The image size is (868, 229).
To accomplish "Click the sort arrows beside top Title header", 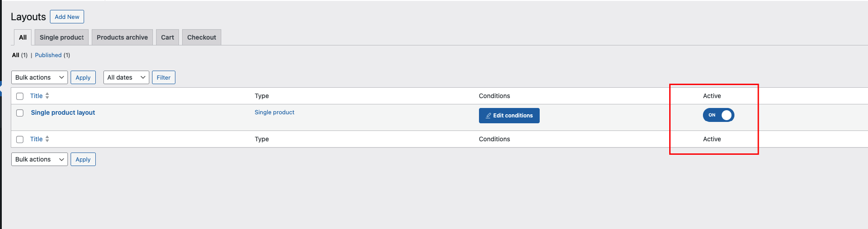I will pyautogui.click(x=47, y=96).
